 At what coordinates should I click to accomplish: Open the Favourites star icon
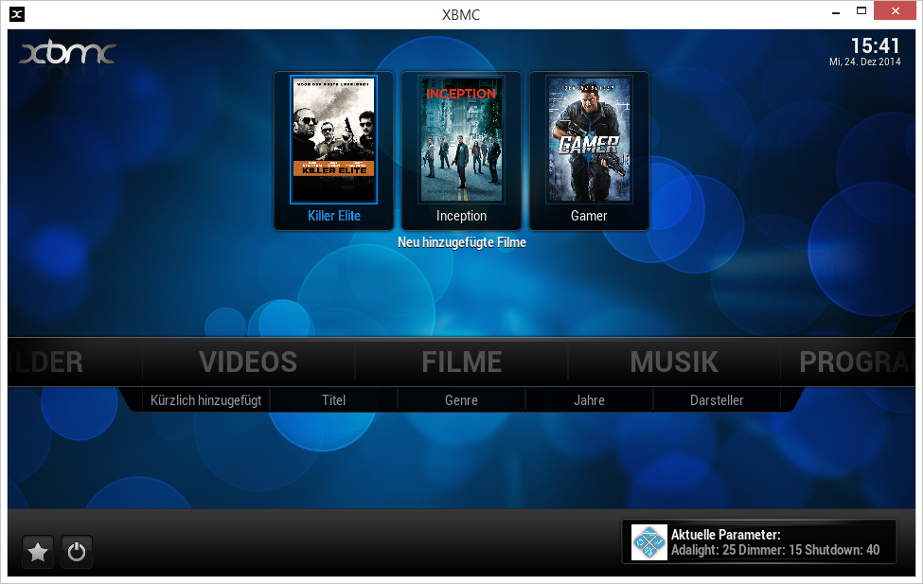[x=38, y=552]
